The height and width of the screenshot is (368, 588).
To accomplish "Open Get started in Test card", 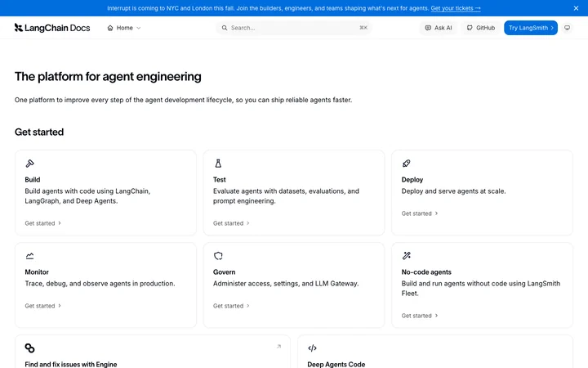I will 231,223.
